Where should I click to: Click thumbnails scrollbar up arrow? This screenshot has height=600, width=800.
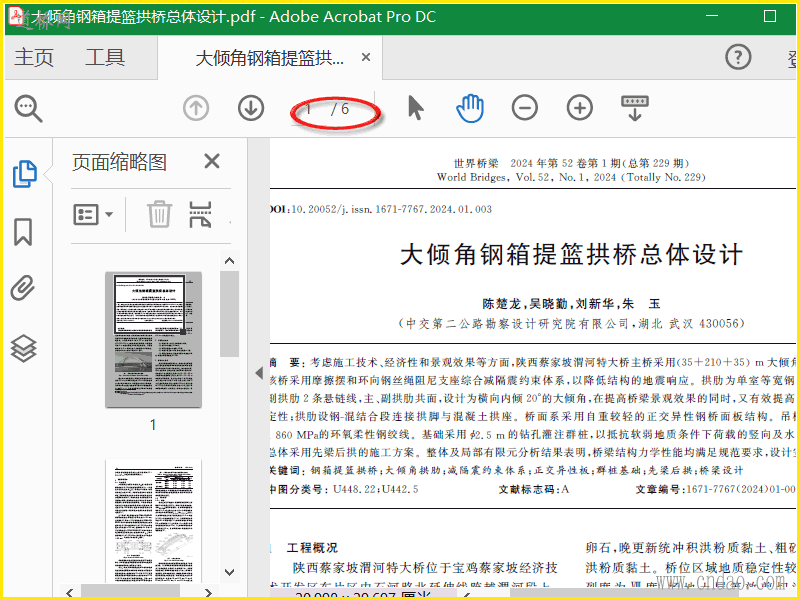tap(230, 261)
